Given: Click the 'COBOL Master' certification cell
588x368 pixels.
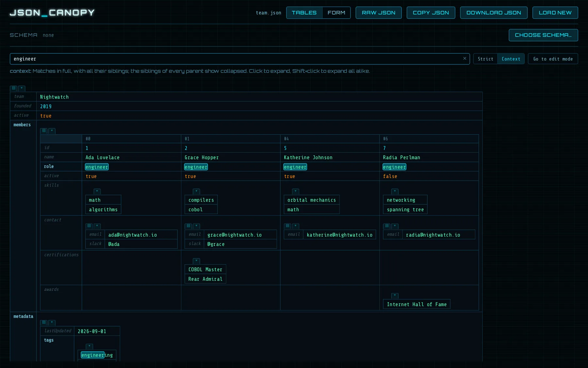Looking at the screenshot, I should [205, 270].
